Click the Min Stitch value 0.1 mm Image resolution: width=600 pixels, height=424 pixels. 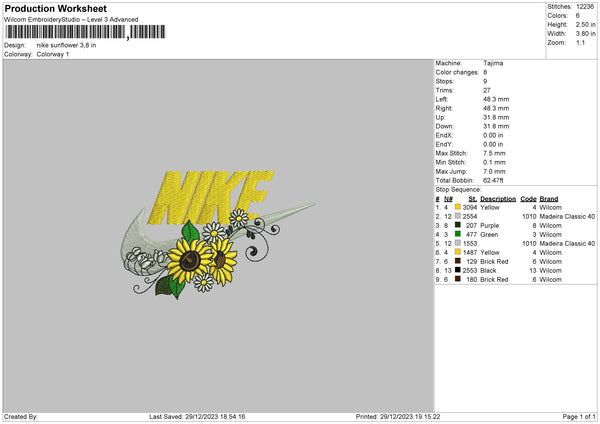click(494, 162)
